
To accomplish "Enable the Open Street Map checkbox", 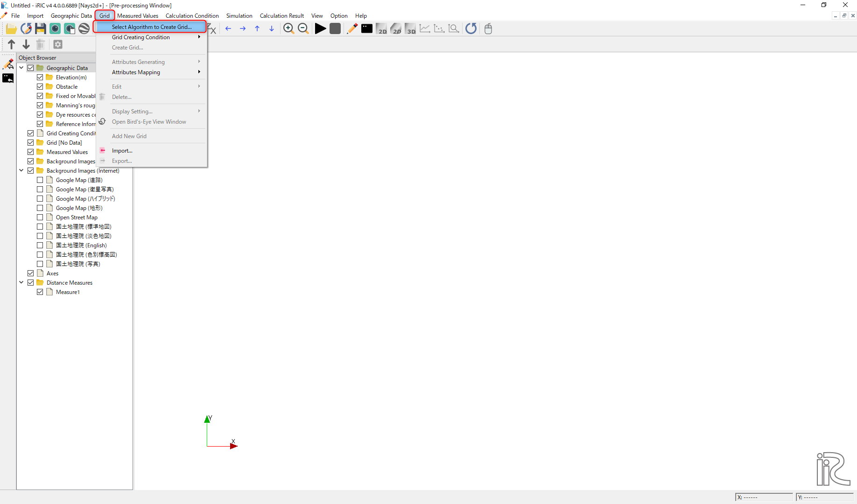I will pyautogui.click(x=40, y=217).
